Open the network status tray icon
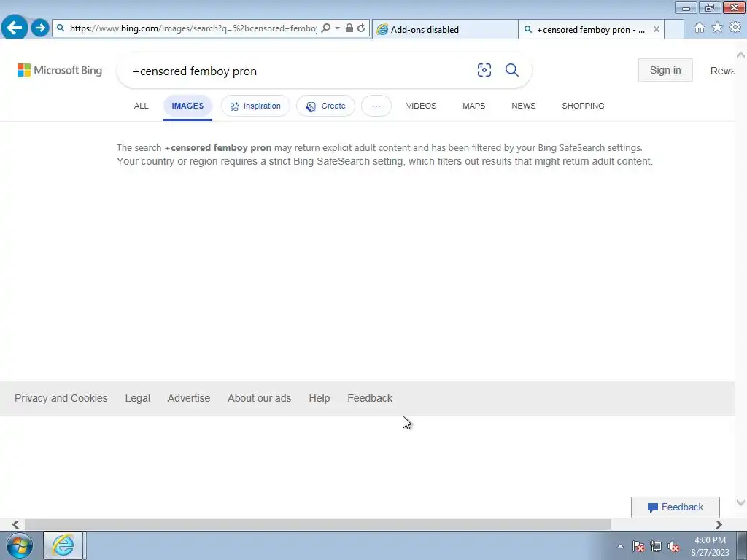This screenshot has height=560, width=747. 656,546
